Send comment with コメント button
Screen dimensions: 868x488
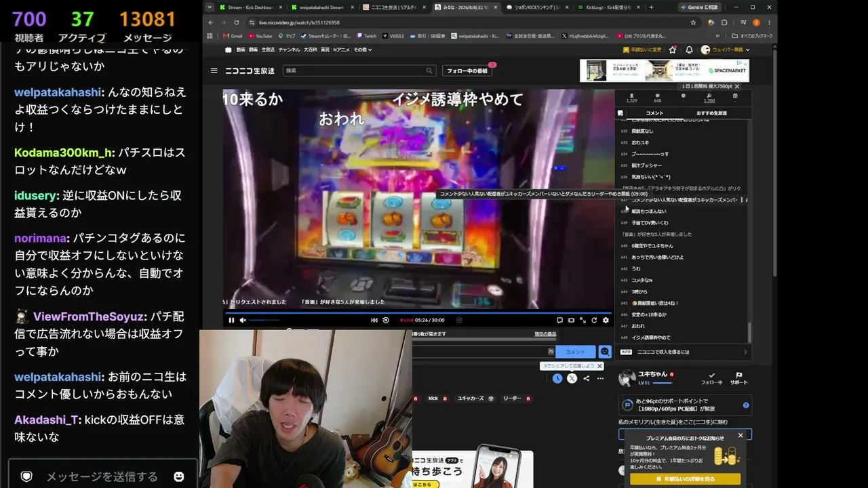[575, 352]
